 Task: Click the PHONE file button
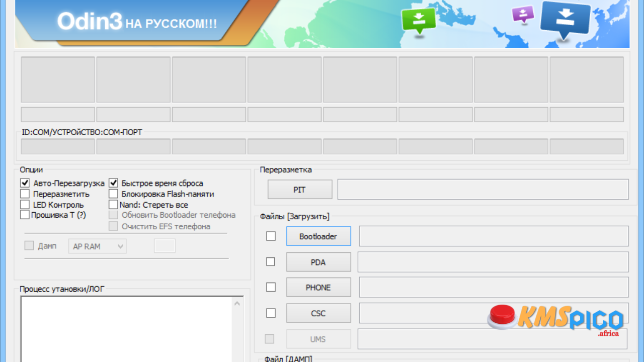tap(318, 288)
